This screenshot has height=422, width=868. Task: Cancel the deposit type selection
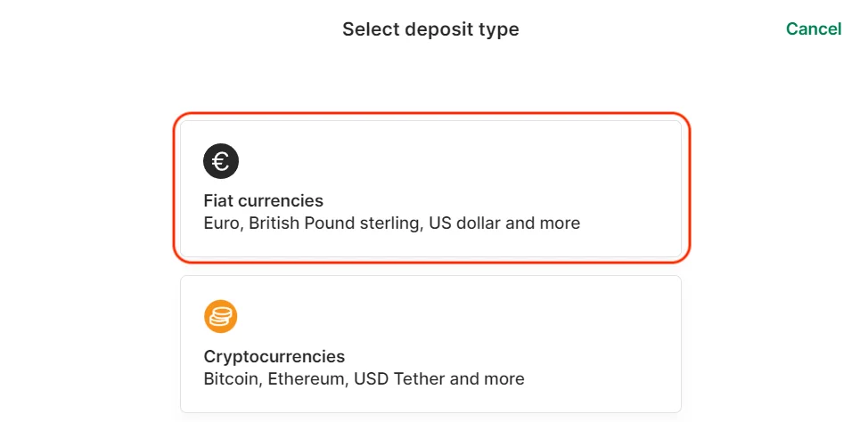(x=813, y=29)
